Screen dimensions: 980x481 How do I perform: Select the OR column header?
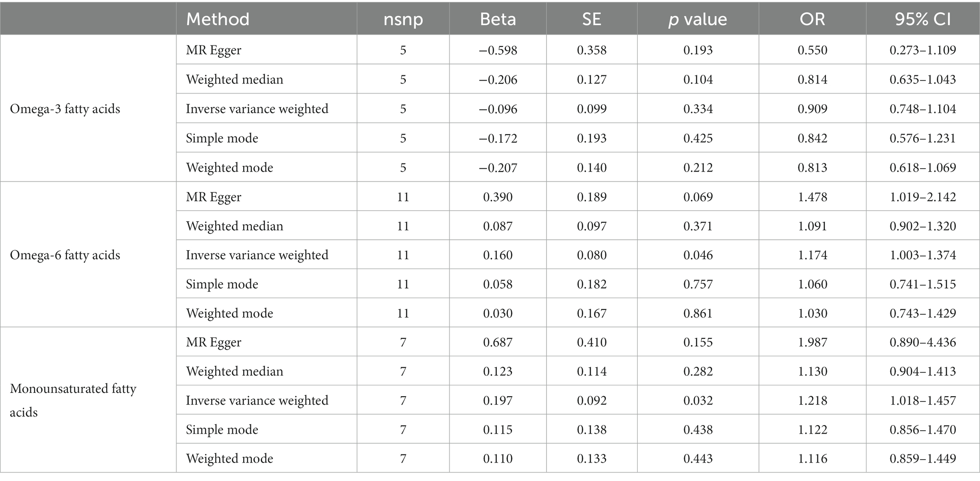point(813,19)
